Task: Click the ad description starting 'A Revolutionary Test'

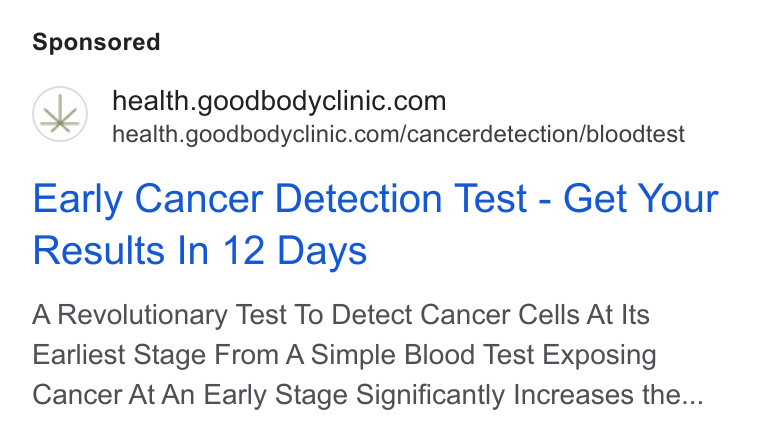Action: pyautogui.click(x=368, y=355)
